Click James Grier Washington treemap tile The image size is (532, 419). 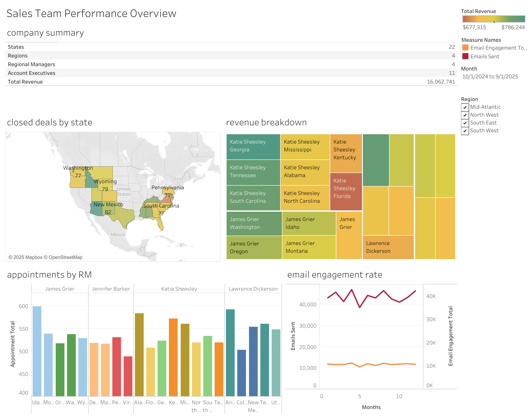point(254,223)
